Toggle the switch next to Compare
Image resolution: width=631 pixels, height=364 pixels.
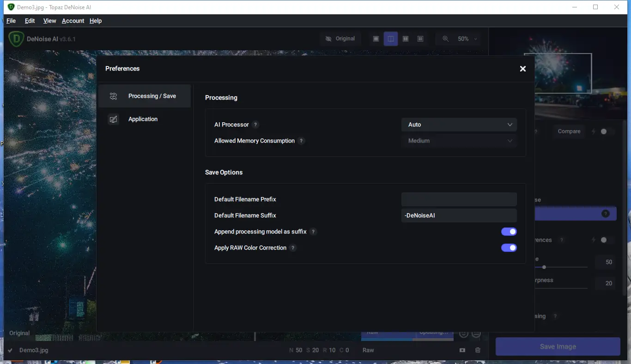[x=607, y=131]
